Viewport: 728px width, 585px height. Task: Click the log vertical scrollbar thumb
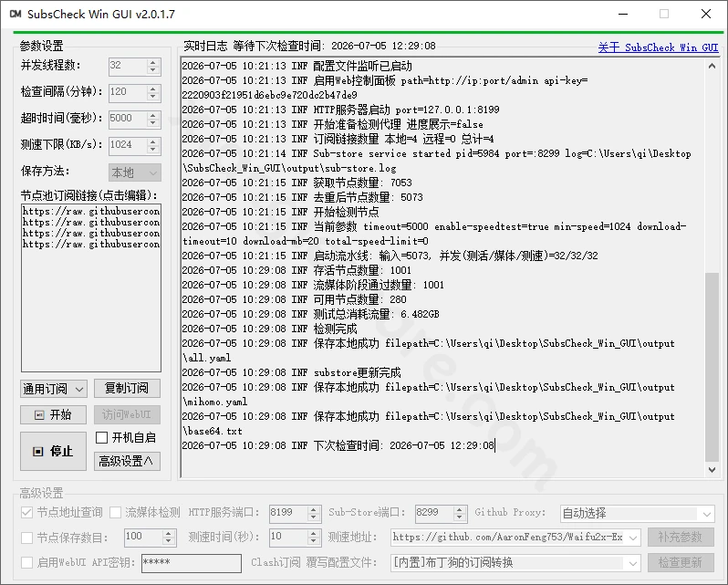point(712,367)
